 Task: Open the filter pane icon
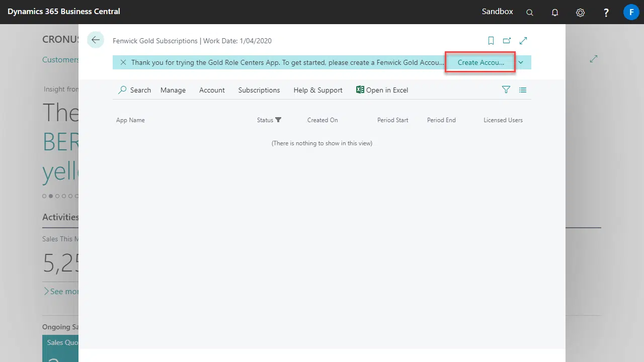pos(506,89)
